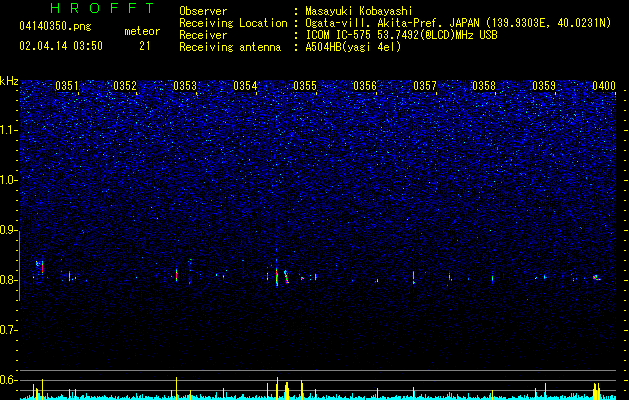This screenshot has width=629, height=400.
Task: Click the 0.7 kHz axis label
Action: click(x=9, y=330)
